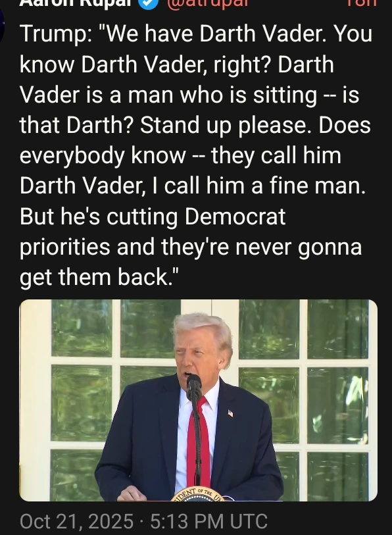
Task: Click the red tie in the video
Action: pos(198,442)
